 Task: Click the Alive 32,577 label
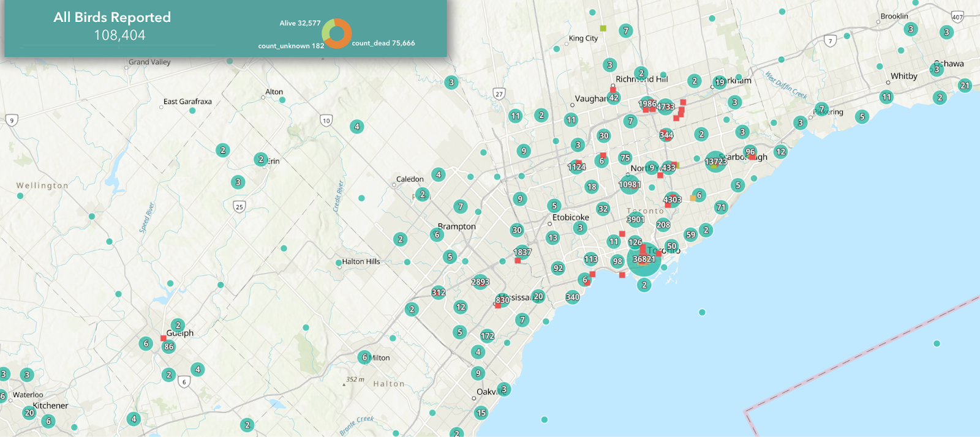pyautogui.click(x=300, y=23)
